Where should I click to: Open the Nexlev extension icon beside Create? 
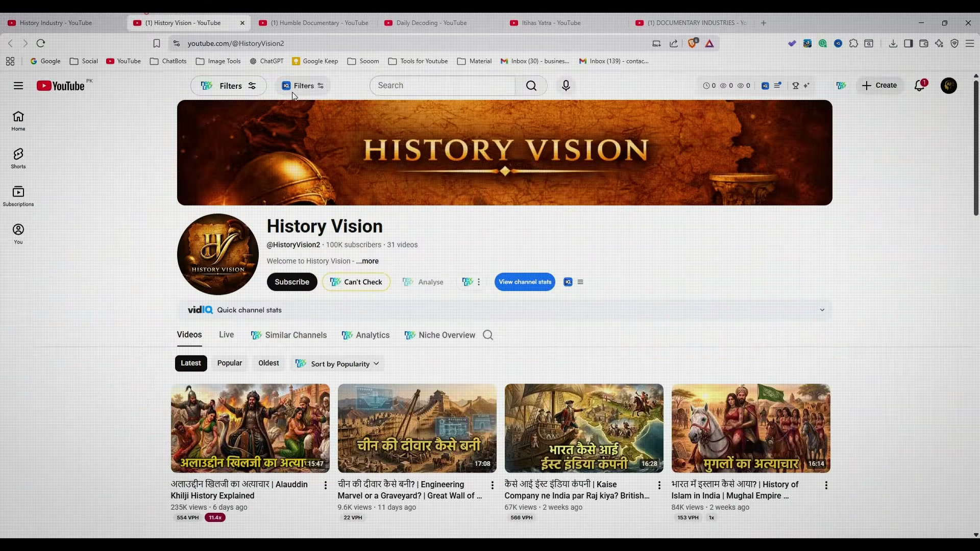[841, 86]
